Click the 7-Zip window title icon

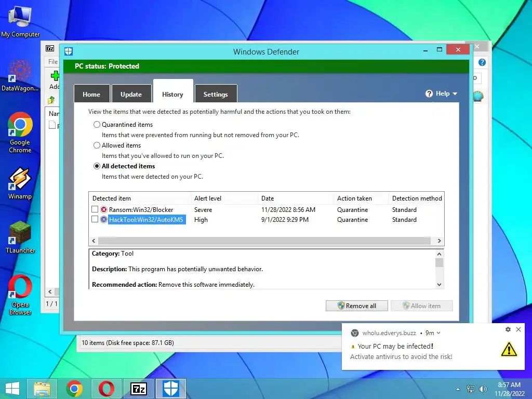pos(50,48)
